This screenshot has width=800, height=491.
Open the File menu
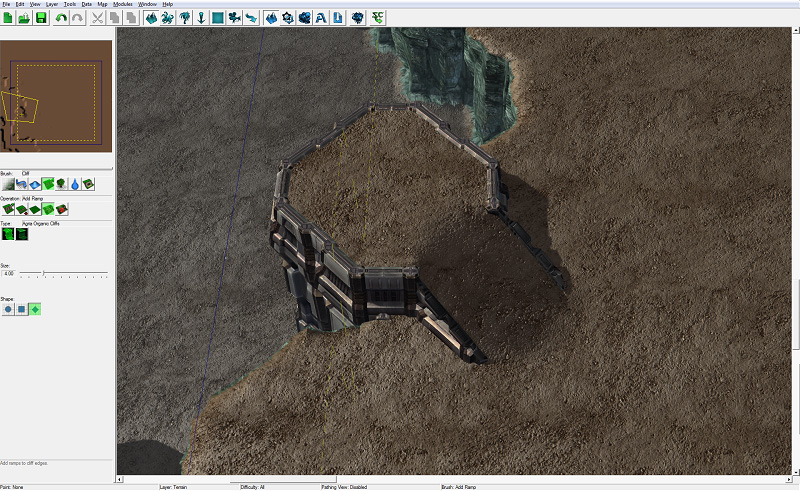click(6, 4)
